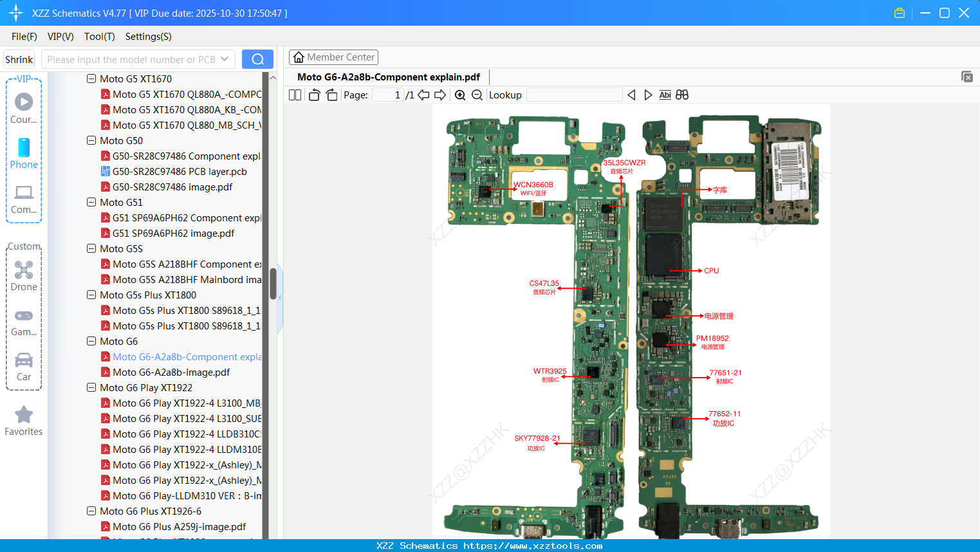980x552 pixels.
Task: Collapse the Moto G6 tree node
Action: coord(91,341)
